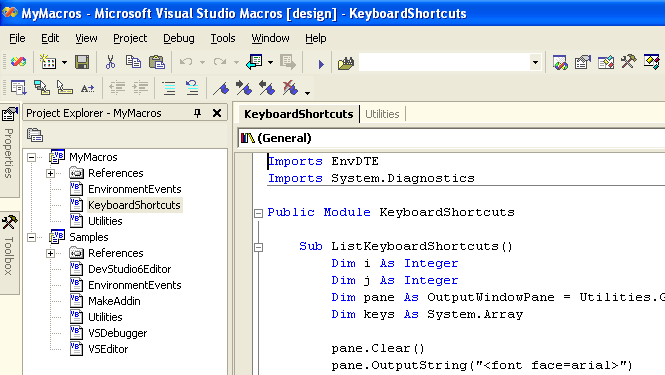Save the file with the floppy disk icon

pos(82,62)
